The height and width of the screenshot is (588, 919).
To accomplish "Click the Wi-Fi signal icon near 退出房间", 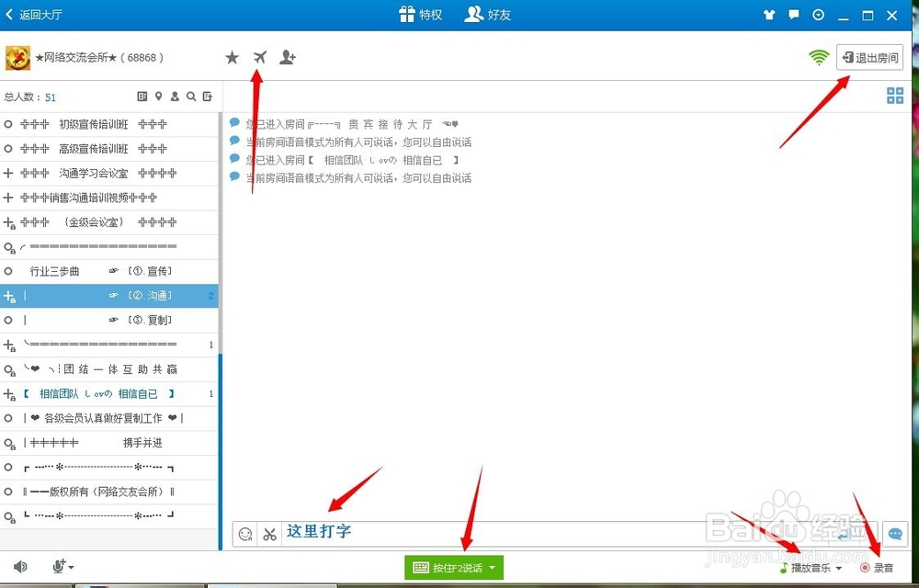I will tap(819, 55).
